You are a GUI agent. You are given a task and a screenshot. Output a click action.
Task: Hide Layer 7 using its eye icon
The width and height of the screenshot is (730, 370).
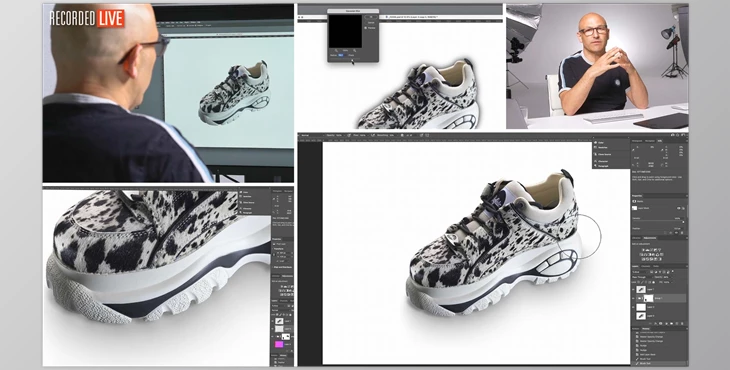pos(633,289)
